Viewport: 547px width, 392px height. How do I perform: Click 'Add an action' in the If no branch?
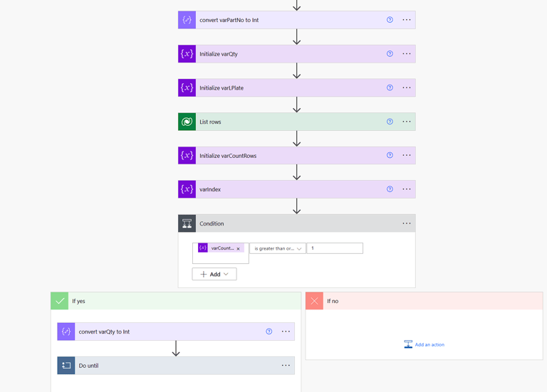pyautogui.click(x=424, y=344)
